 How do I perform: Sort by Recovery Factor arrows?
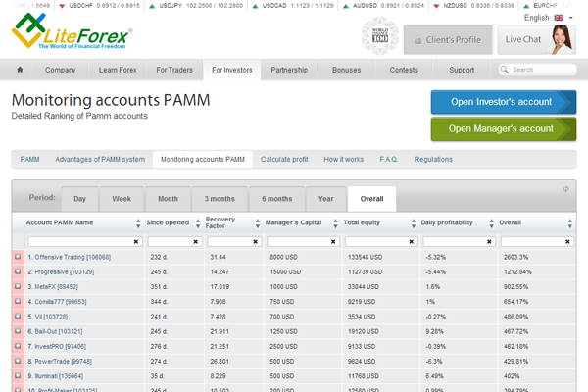pyautogui.click(x=257, y=223)
